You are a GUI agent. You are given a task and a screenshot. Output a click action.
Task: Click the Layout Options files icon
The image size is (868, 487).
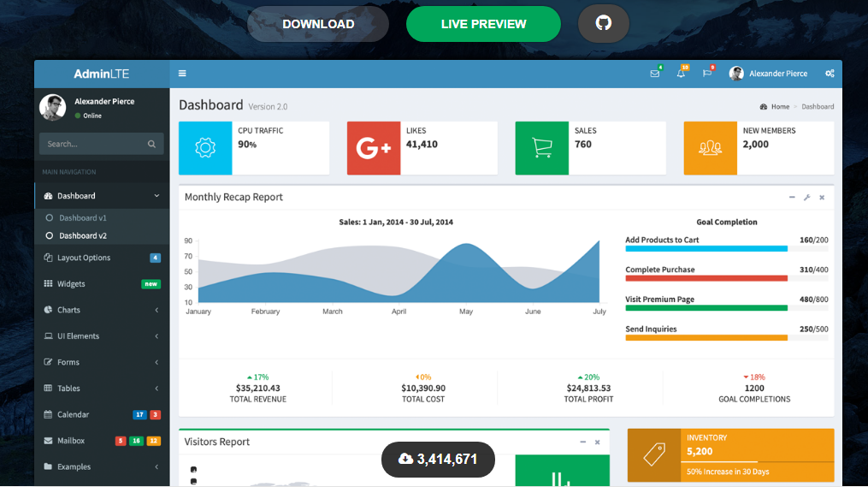tap(48, 258)
